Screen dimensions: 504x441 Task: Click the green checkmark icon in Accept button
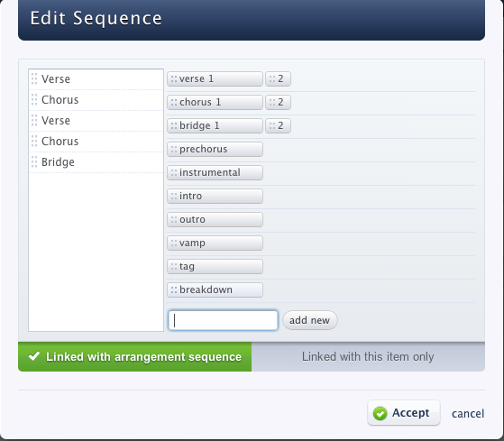pyautogui.click(x=380, y=413)
